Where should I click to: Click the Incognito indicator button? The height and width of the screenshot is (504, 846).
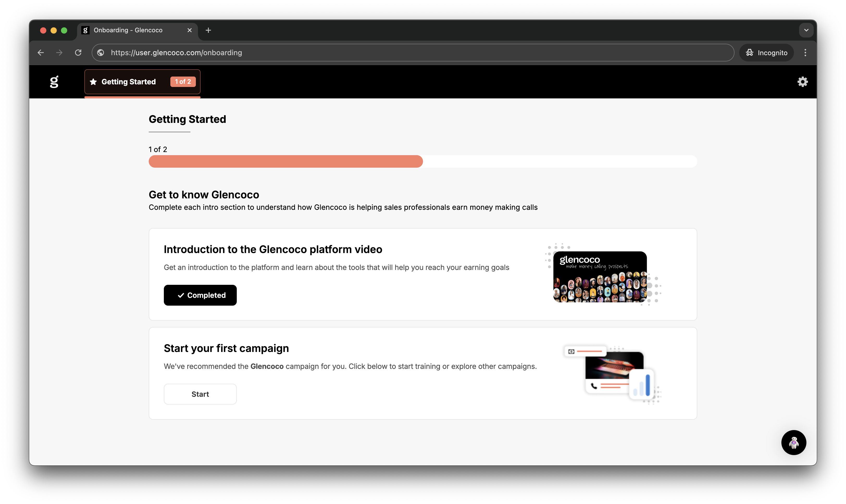tap(767, 53)
